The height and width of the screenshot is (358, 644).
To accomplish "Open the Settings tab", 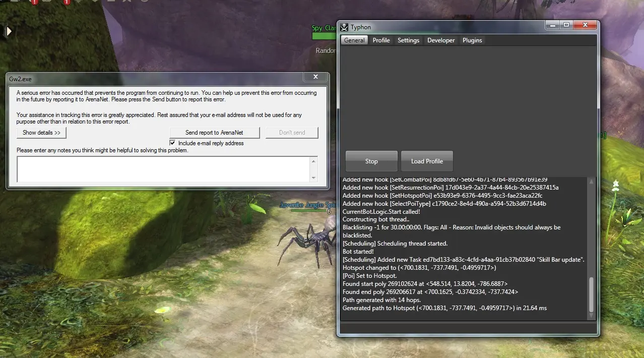I will coord(408,40).
